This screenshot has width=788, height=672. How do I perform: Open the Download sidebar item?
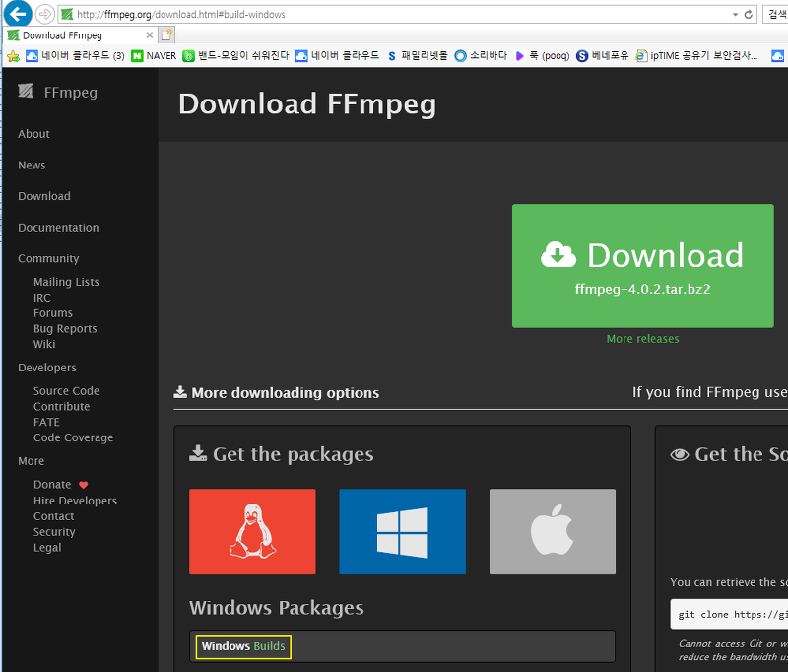pyautogui.click(x=44, y=196)
